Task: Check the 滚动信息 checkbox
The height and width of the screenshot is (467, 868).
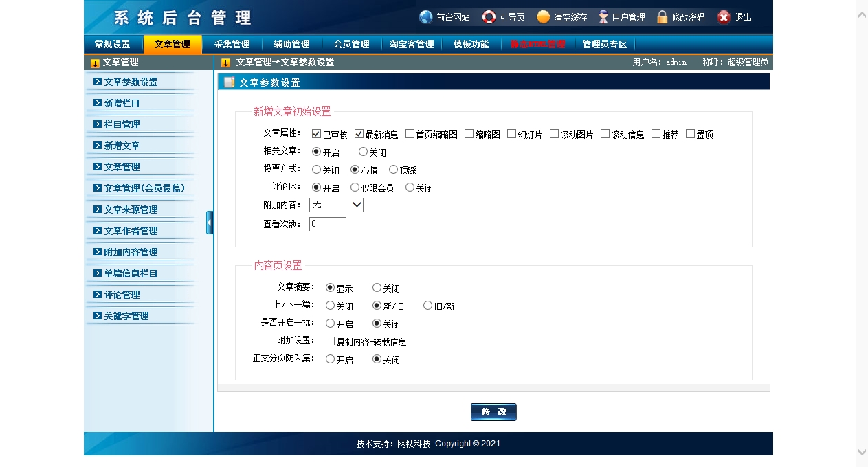Action: tap(605, 134)
